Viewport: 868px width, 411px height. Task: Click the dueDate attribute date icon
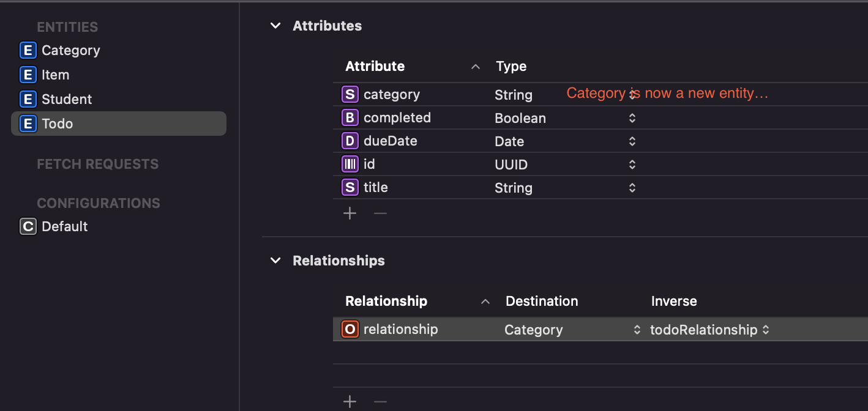tap(350, 141)
